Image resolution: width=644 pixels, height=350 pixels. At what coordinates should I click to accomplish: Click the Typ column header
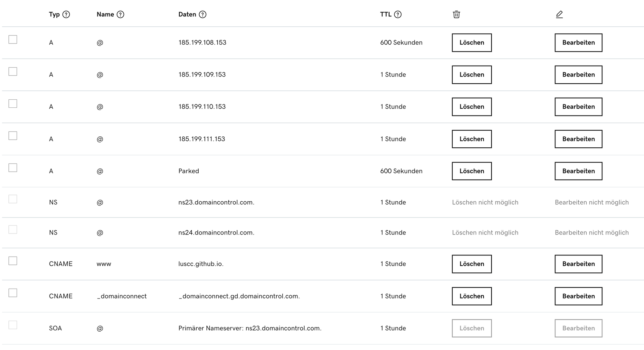tap(54, 14)
